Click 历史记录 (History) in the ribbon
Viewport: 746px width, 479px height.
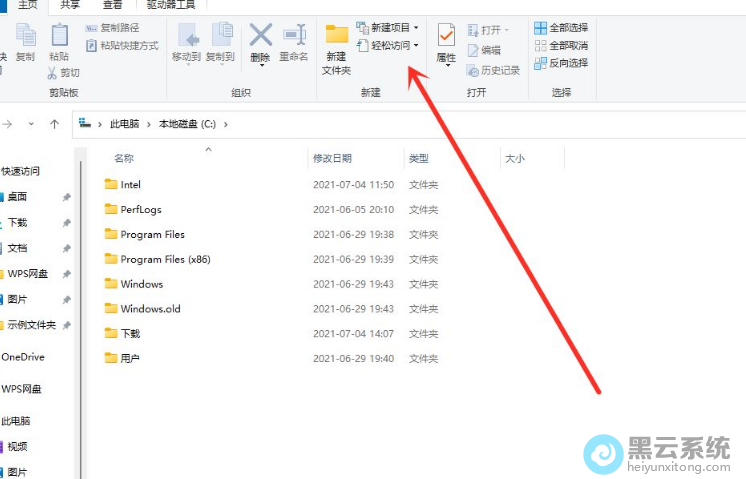(x=491, y=70)
